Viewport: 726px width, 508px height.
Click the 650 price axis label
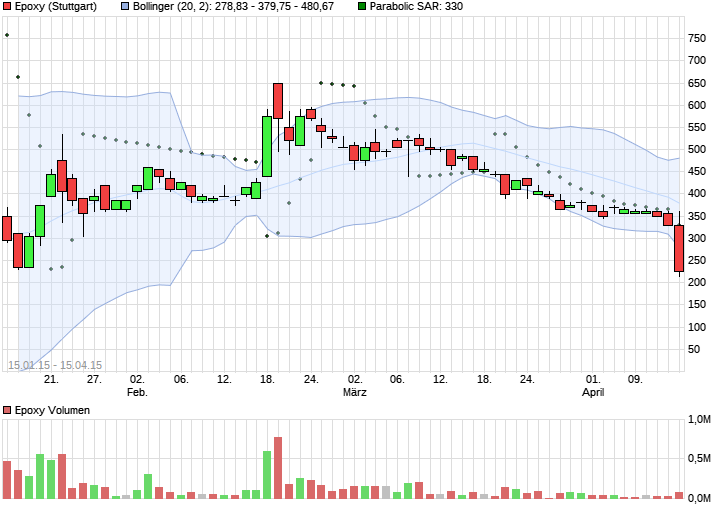click(x=697, y=83)
